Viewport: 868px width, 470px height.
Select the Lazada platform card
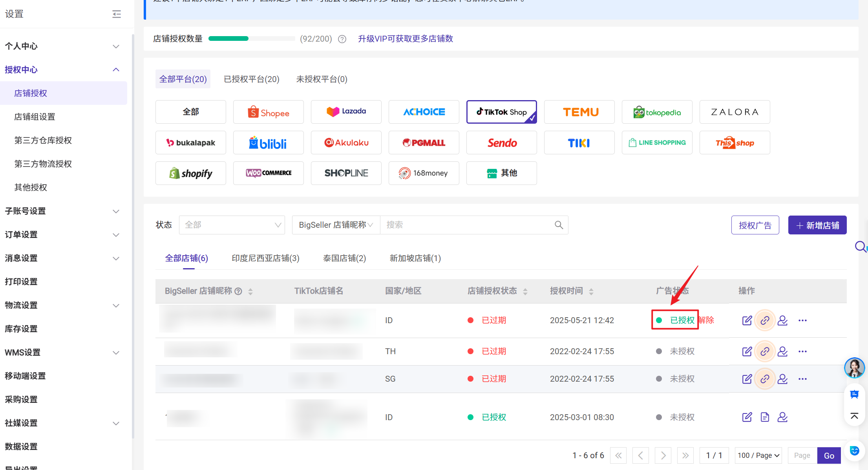[346, 112]
